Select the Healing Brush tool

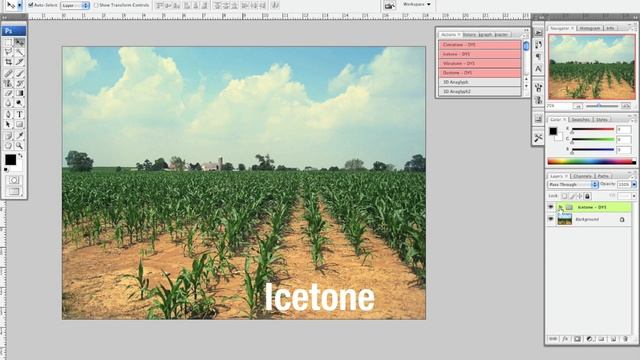[9, 74]
